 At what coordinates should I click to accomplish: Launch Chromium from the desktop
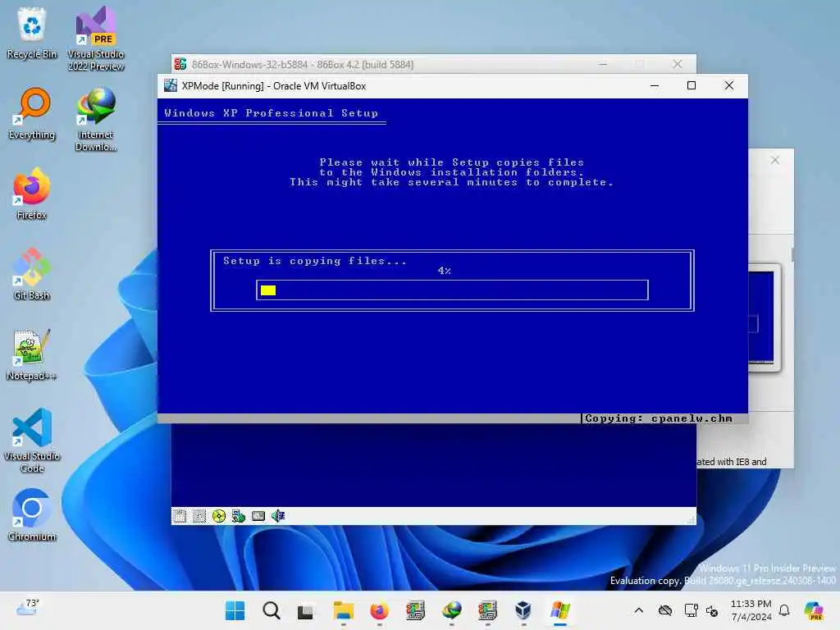[x=32, y=515]
